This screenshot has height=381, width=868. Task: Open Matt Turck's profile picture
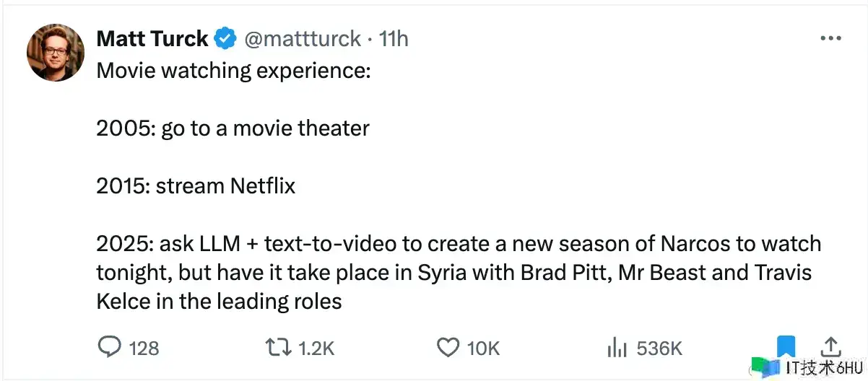pyautogui.click(x=56, y=53)
